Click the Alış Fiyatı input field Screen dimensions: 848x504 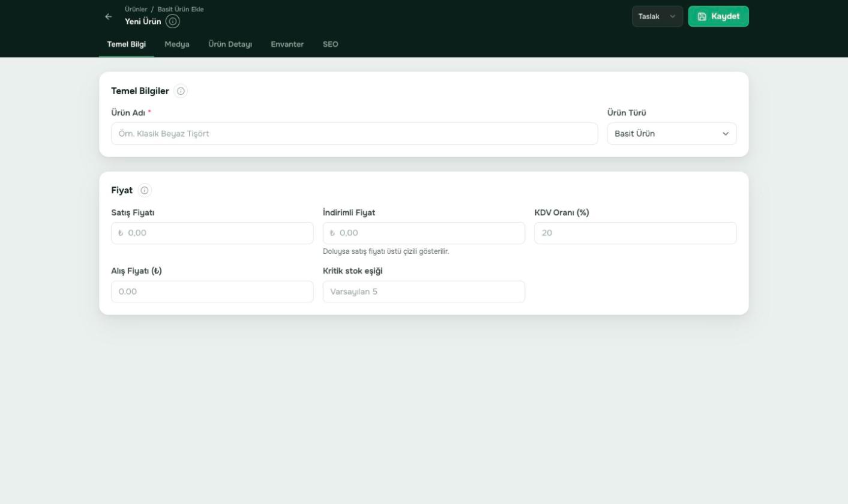[x=212, y=292]
